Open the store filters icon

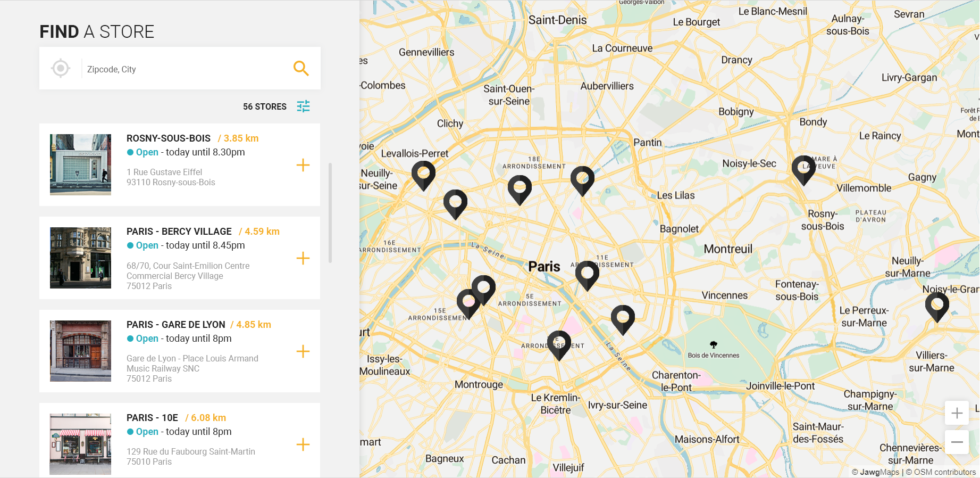click(x=303, y=106)
